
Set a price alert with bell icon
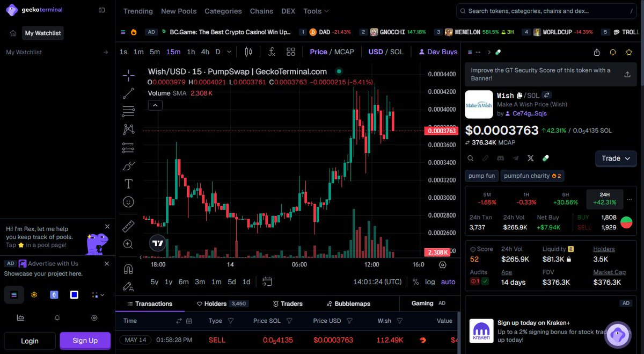pos(613,52)
